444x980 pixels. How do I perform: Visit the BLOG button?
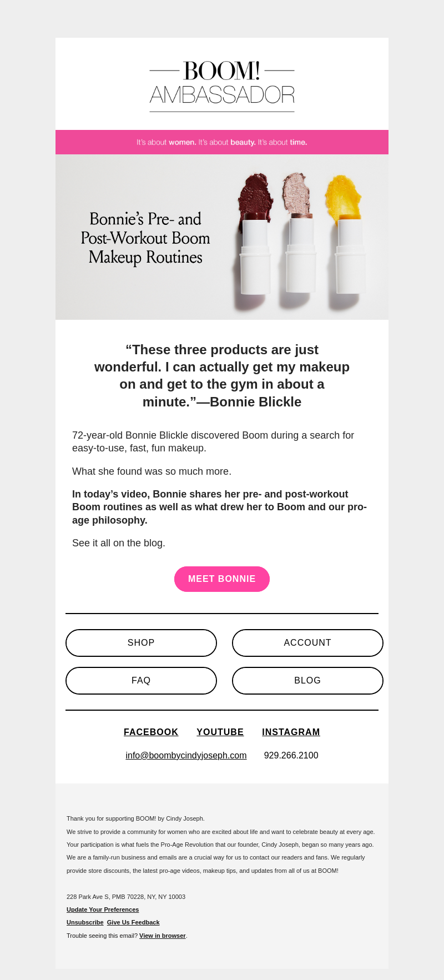coord(307,681)
